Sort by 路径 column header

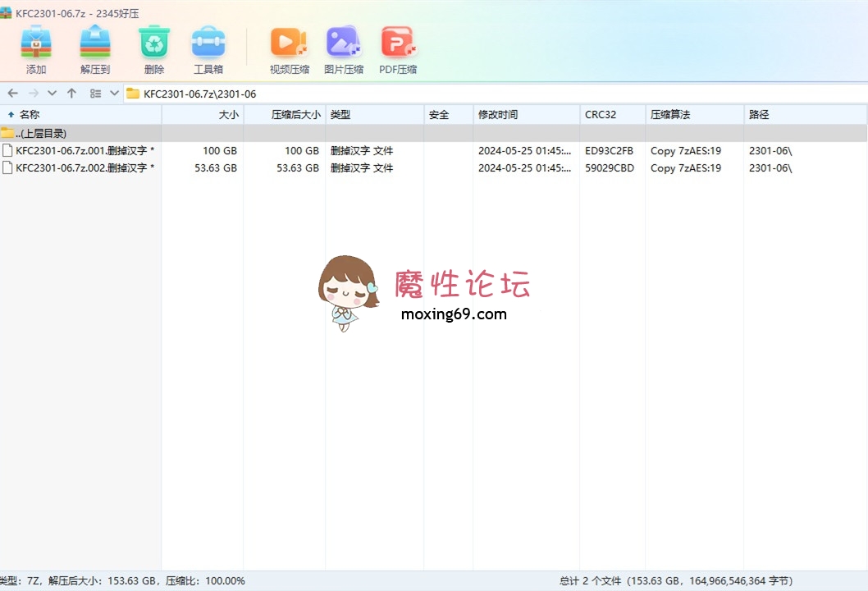806,115
